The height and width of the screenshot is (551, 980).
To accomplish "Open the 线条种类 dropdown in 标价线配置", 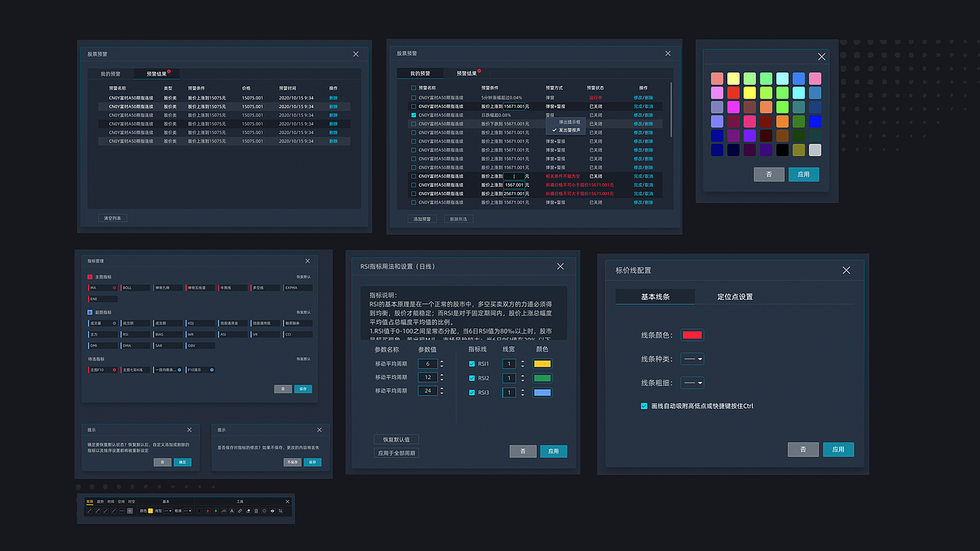I will pos(691,358).
